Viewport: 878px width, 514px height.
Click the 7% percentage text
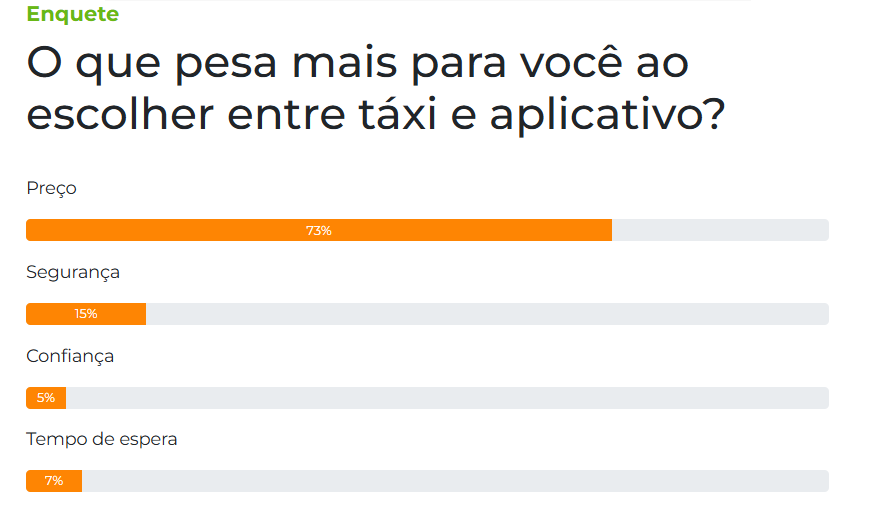click(54, 481)
